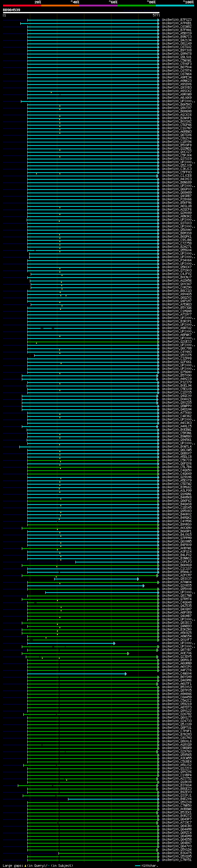The width and height of the screenshot is (197, 868).
Task: Click the UniRef100_Q010F7 label
Action: 177,640
